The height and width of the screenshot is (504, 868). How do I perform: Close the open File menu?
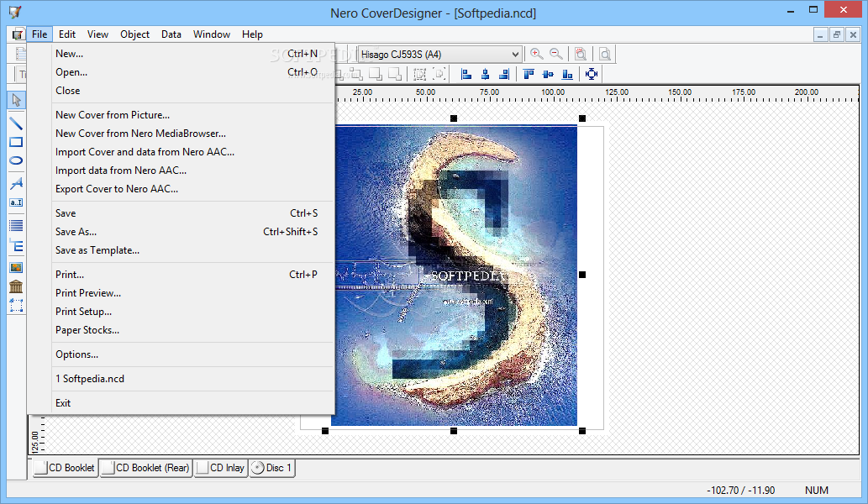39,34
